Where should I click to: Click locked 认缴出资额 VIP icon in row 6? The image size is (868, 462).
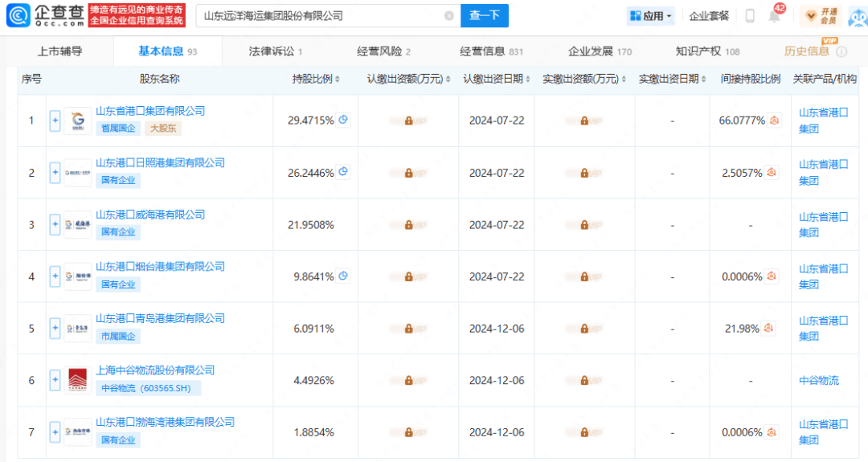tap(408, 380)
